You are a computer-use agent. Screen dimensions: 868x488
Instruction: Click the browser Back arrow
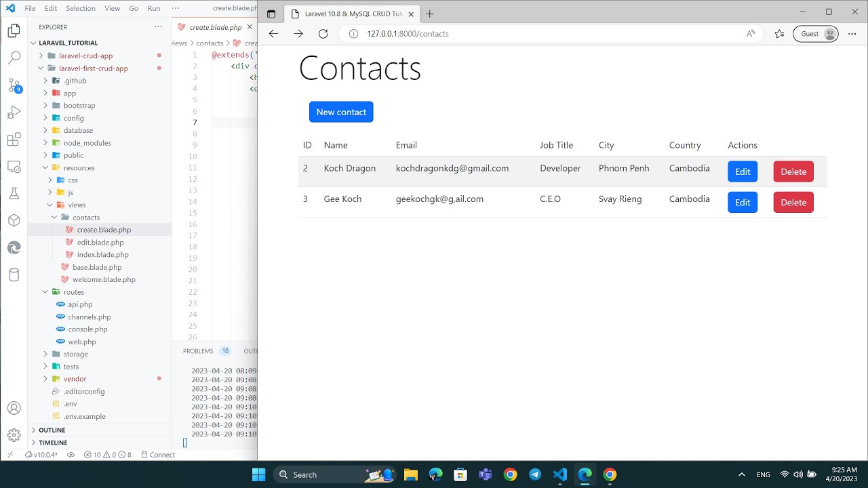[x=273, y=34]
